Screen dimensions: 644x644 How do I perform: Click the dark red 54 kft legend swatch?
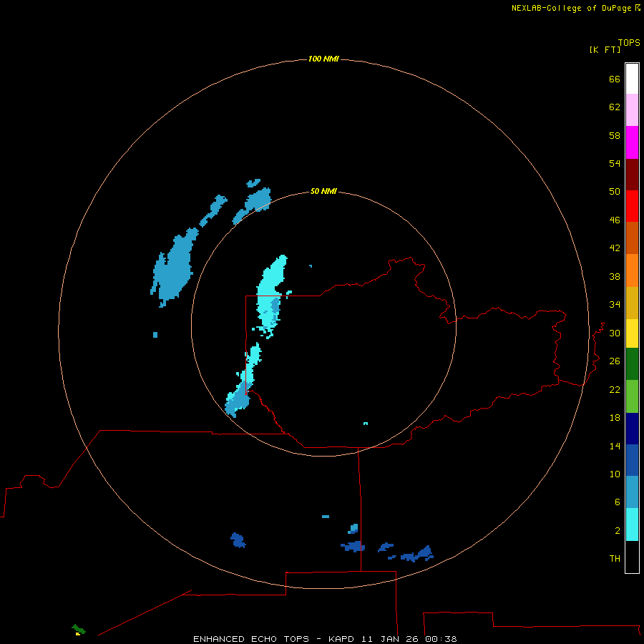(x=632, y=175)
